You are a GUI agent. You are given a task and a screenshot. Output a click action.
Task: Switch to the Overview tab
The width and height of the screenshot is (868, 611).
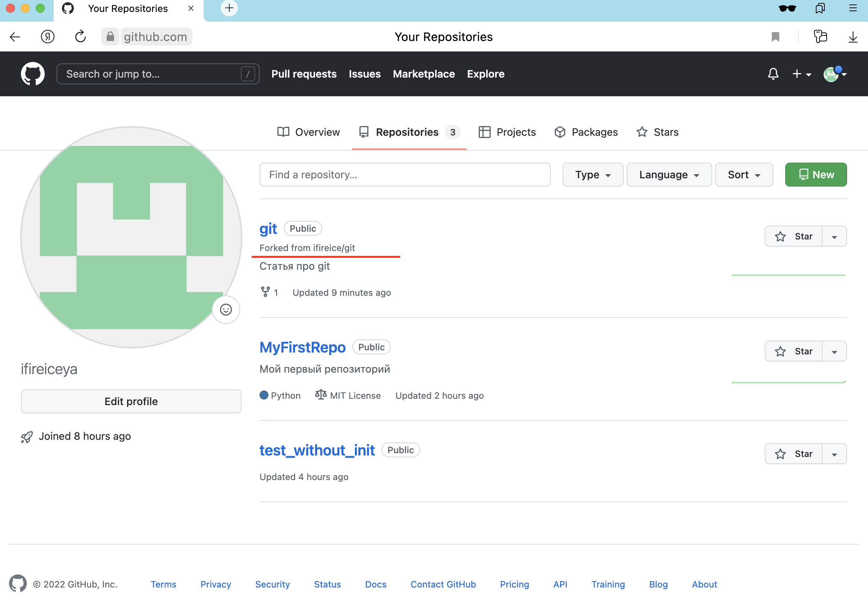(308, 132)
